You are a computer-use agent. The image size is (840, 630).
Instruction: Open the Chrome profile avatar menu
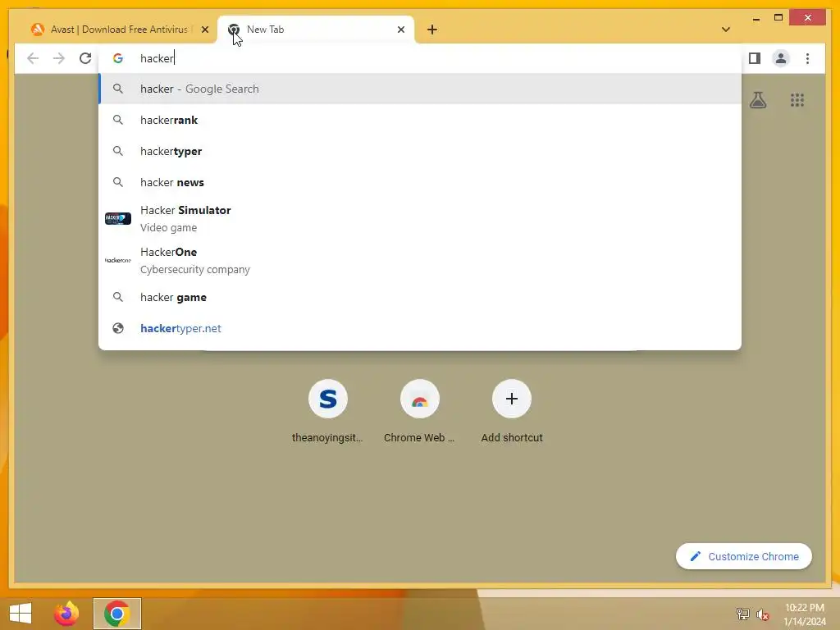781,58
